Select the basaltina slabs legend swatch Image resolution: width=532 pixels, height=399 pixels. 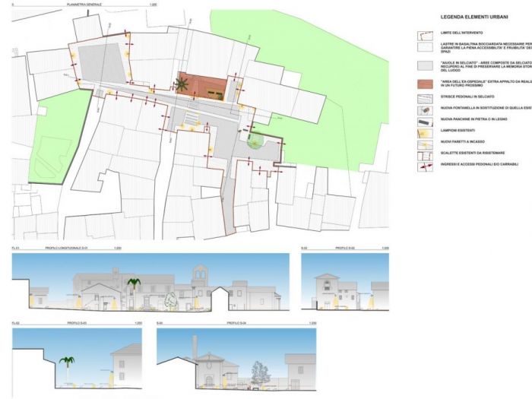tap(425, 47)
